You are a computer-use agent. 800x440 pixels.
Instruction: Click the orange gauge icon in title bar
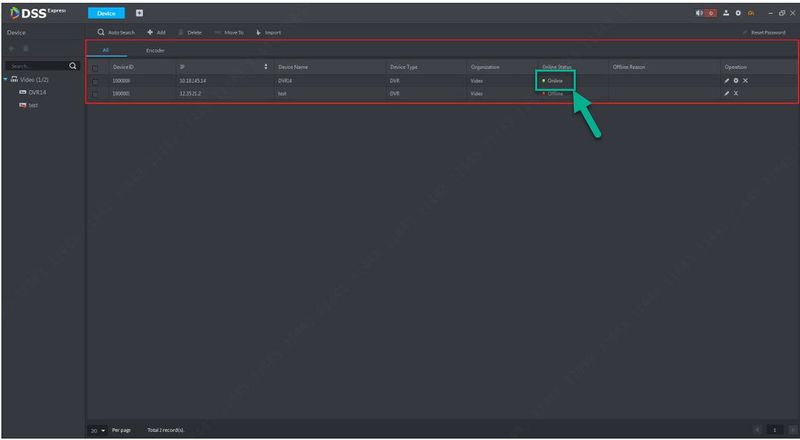[x=751, y=13]
